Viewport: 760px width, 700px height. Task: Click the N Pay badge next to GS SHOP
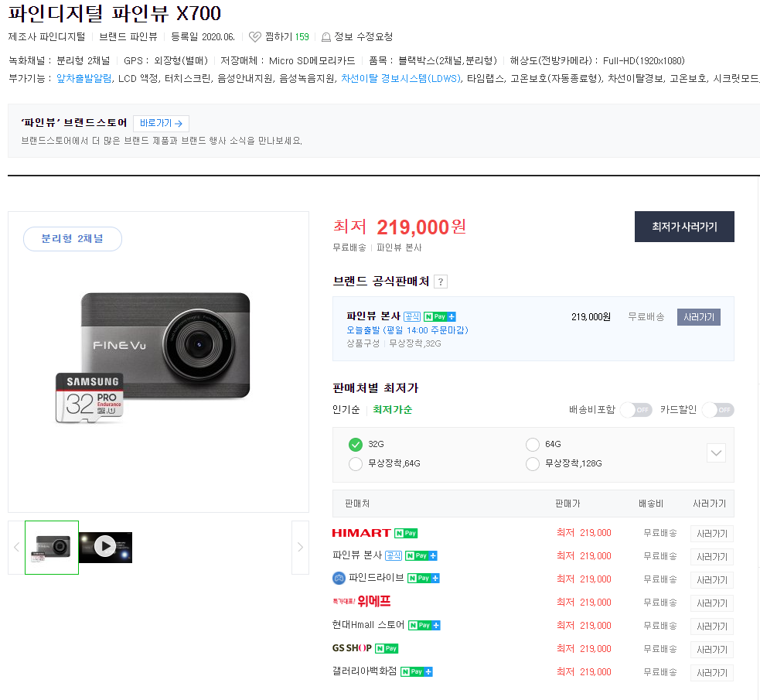387,649
